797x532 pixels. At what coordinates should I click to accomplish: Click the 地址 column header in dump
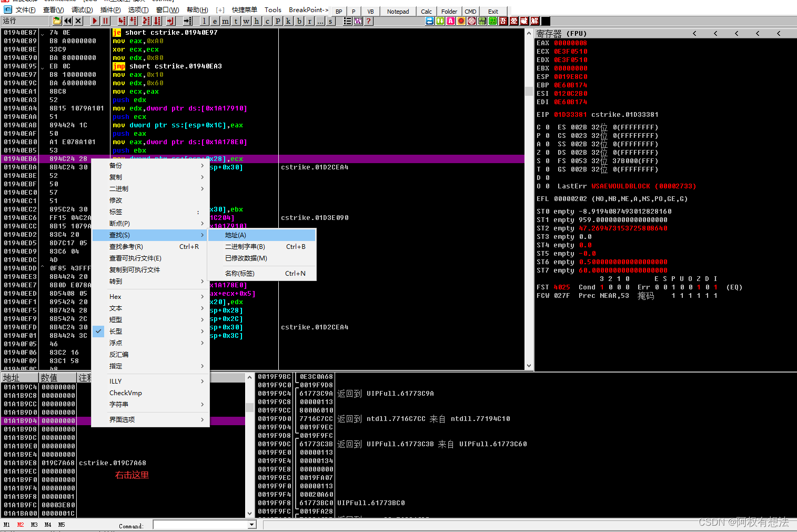19,377
